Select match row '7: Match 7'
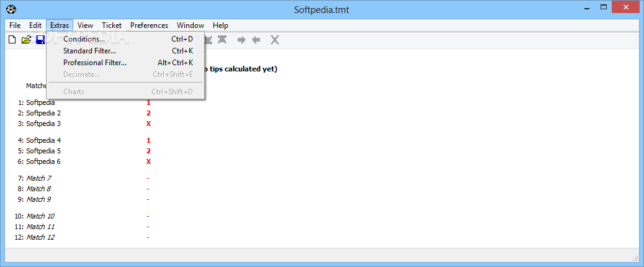Viewport: 644px width, 267px height. [x=35, y=178]
